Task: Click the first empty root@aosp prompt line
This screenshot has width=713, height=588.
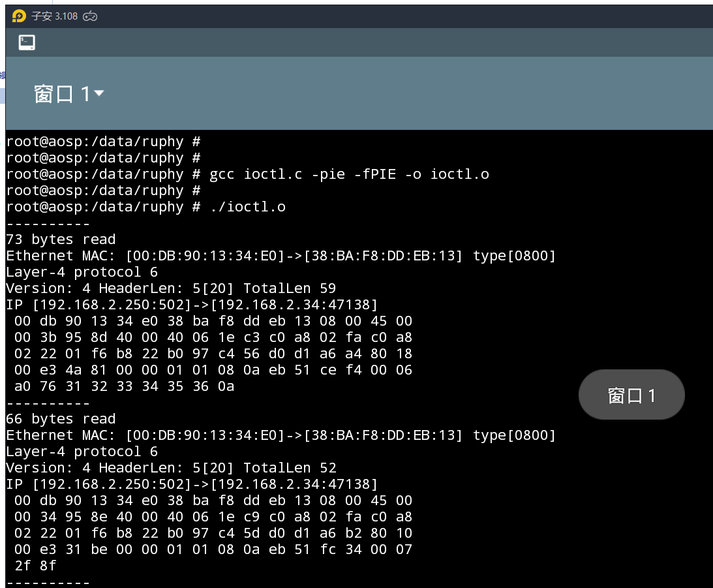Action: click(103, 142)
